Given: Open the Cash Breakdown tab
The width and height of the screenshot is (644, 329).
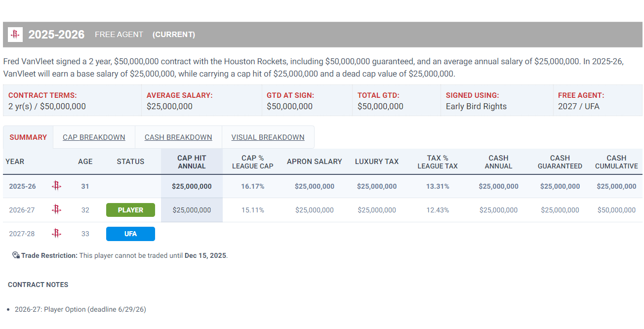Looking at the screenshot, I should [178, 137].
